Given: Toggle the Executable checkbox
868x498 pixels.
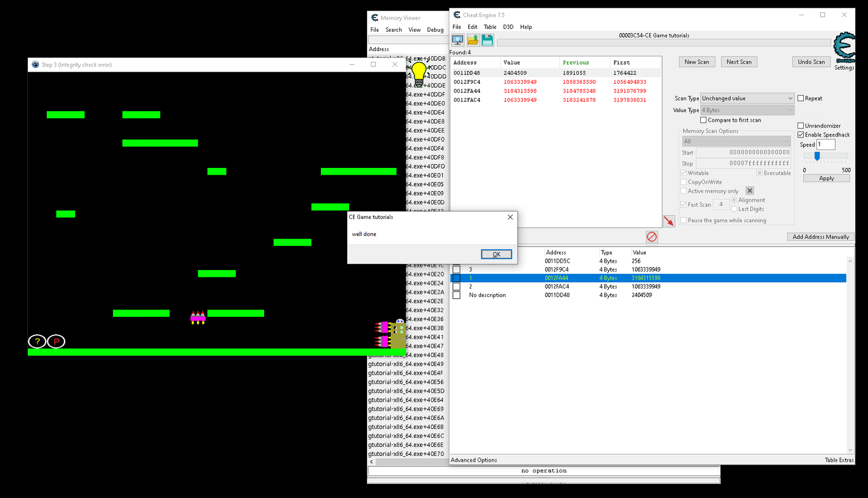Looking at the screenshot, I should point(759,173).
